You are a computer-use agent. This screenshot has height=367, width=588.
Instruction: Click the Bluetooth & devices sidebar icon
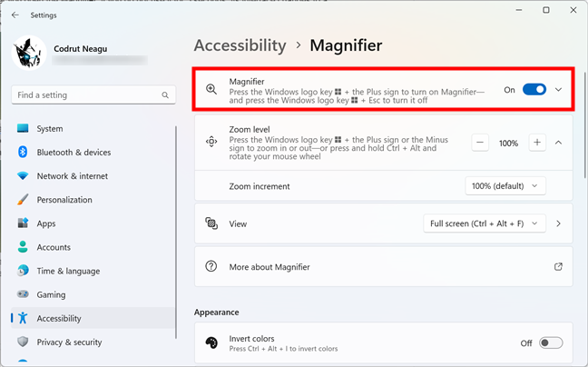23,153
